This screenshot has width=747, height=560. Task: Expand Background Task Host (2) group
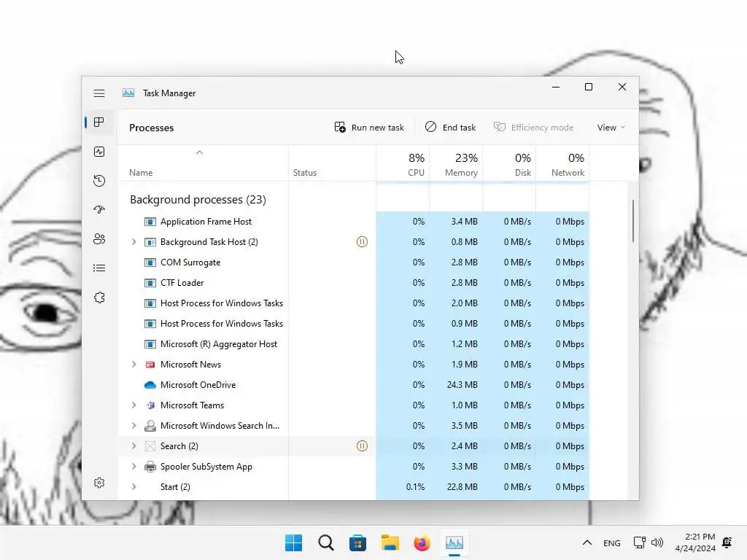click(x=134, y=242)
